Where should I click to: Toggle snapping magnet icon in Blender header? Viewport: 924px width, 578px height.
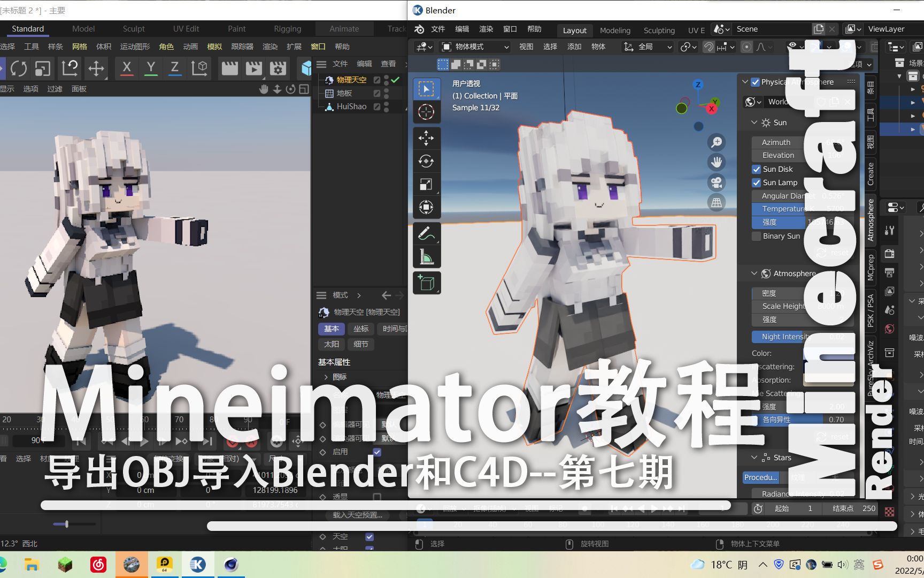point(709,47)
